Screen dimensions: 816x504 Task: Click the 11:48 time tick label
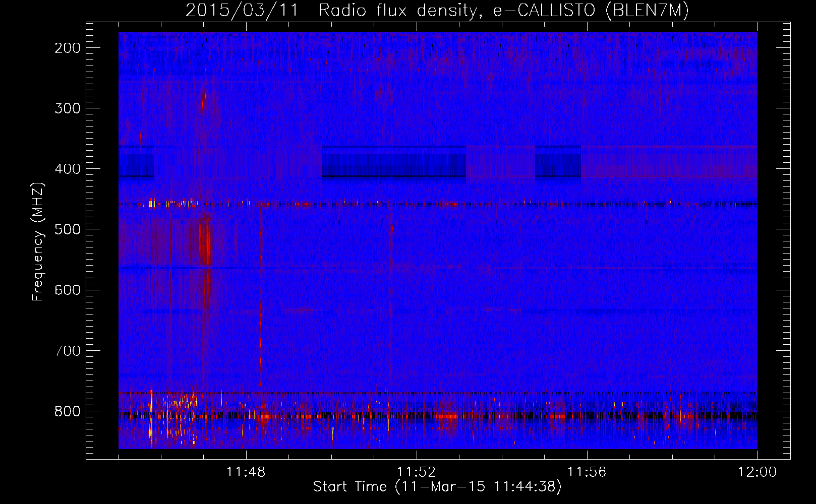coord(246,472)
